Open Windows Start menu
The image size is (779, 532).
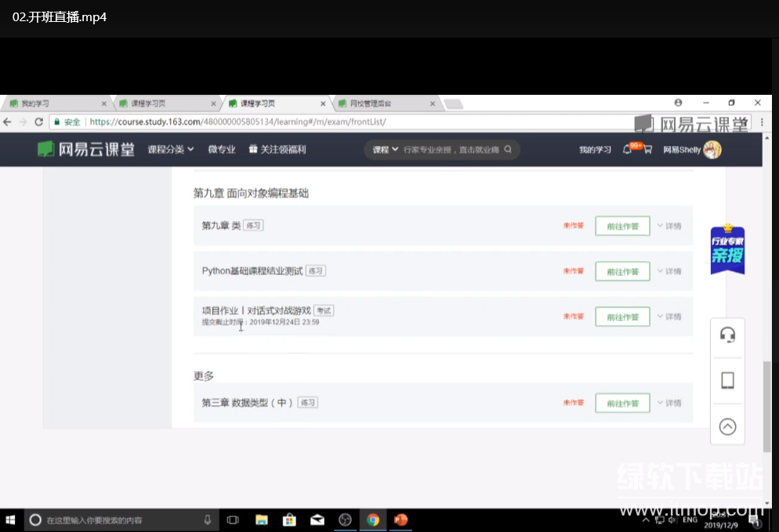coord(12,519)
